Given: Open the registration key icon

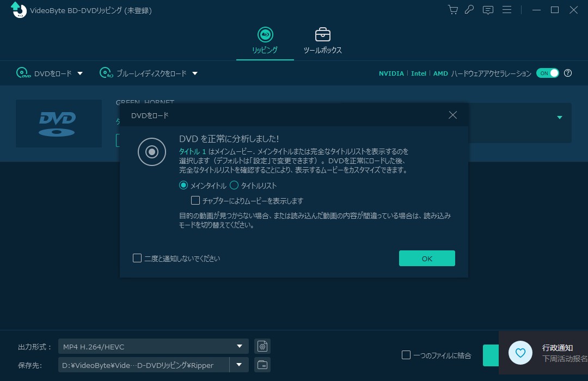Looking at the screenshot, I should pyautogui.click(x=469, y=10).
